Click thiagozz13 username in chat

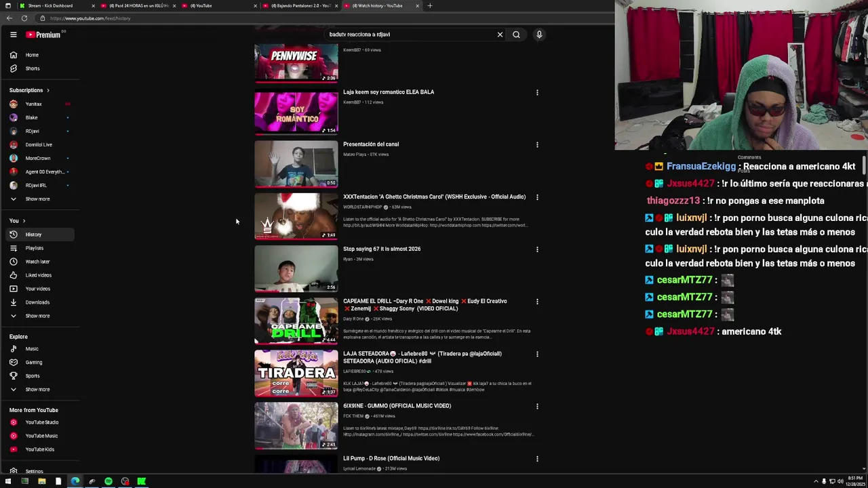click(x=673, y=201)
